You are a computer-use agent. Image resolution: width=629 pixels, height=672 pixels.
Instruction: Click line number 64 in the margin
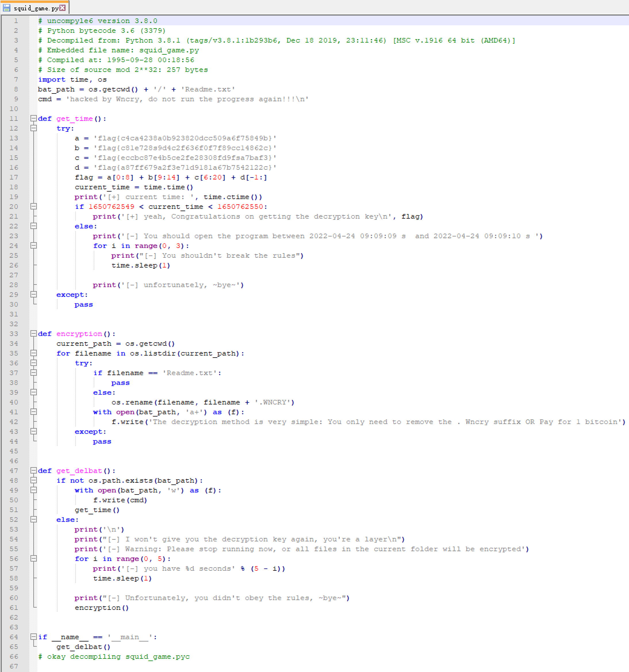click(14, 637)
